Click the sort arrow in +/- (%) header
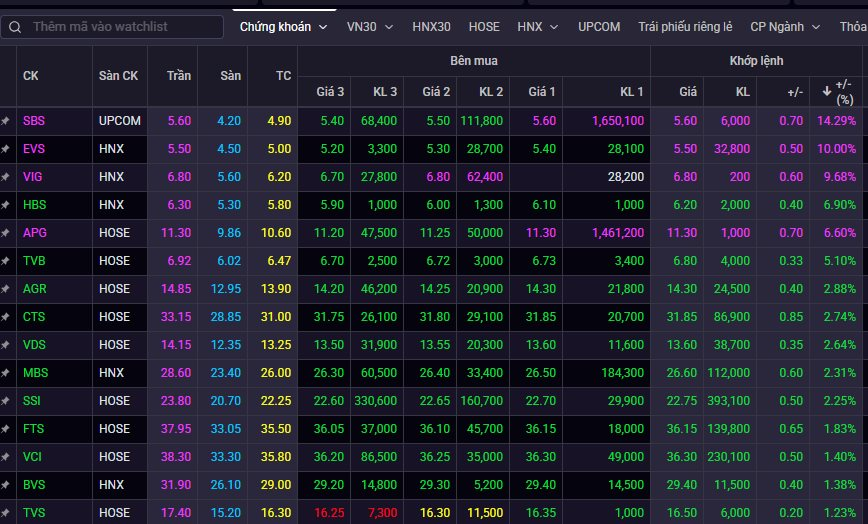 [x=827, y=92]
